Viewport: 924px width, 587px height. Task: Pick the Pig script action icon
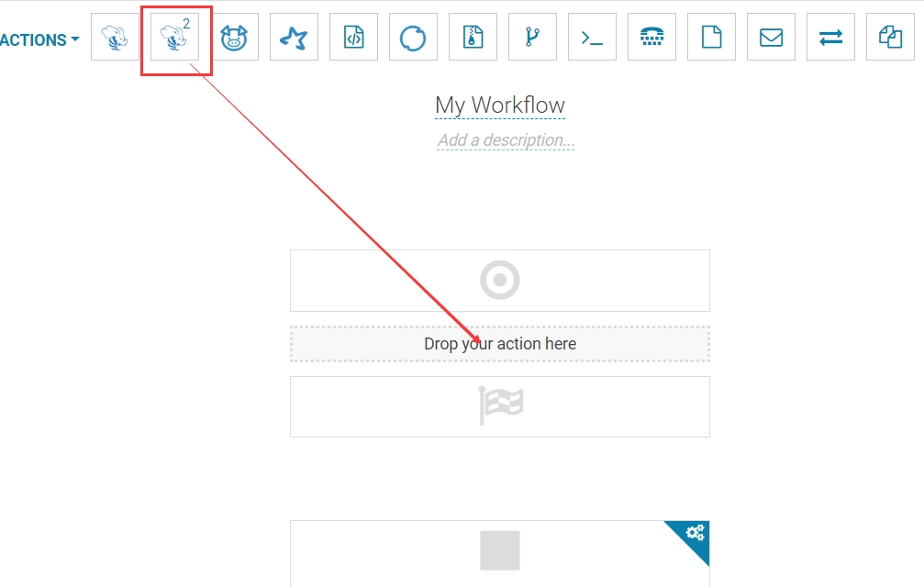coord(234,38)
